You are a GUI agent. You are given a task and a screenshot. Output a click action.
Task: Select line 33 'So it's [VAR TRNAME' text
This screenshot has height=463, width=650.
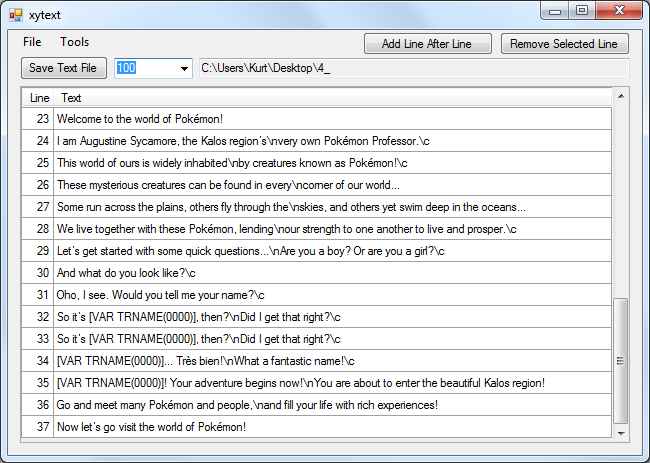click(199, 339)
